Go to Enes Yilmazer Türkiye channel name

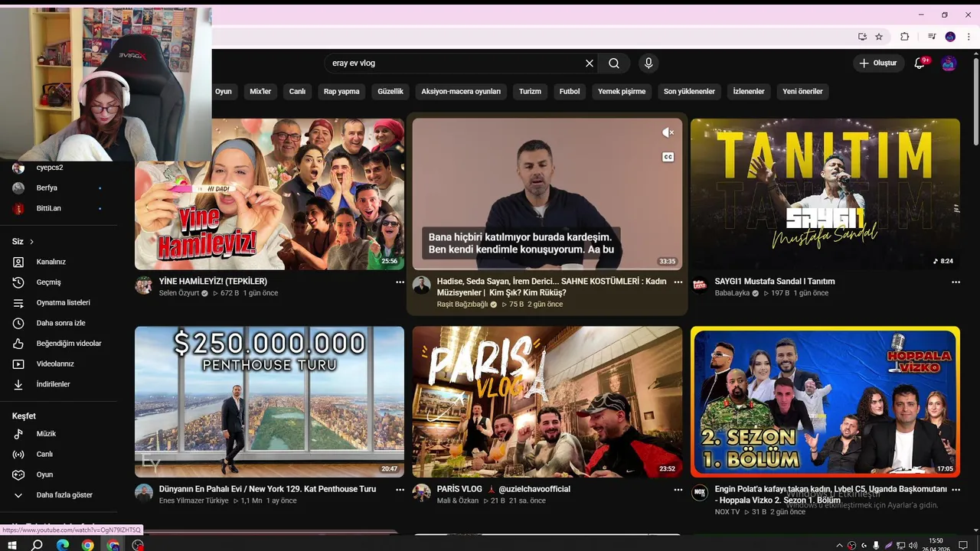[194, 500]
